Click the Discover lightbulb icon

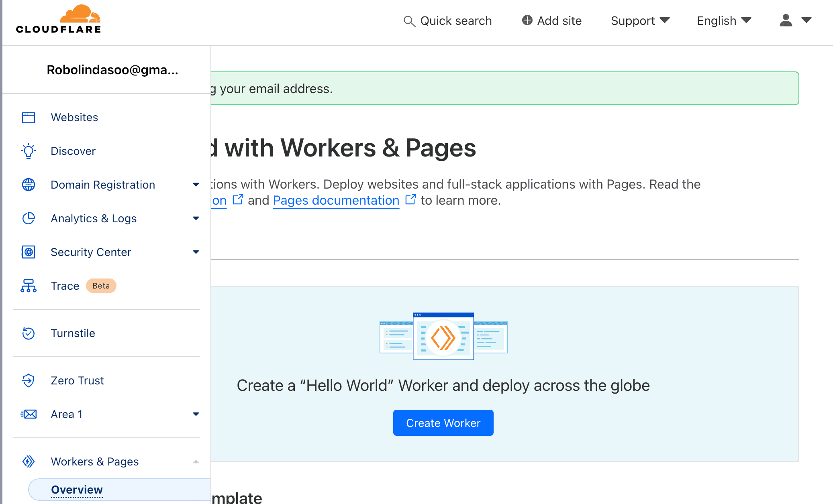click(x=29, y=151)
